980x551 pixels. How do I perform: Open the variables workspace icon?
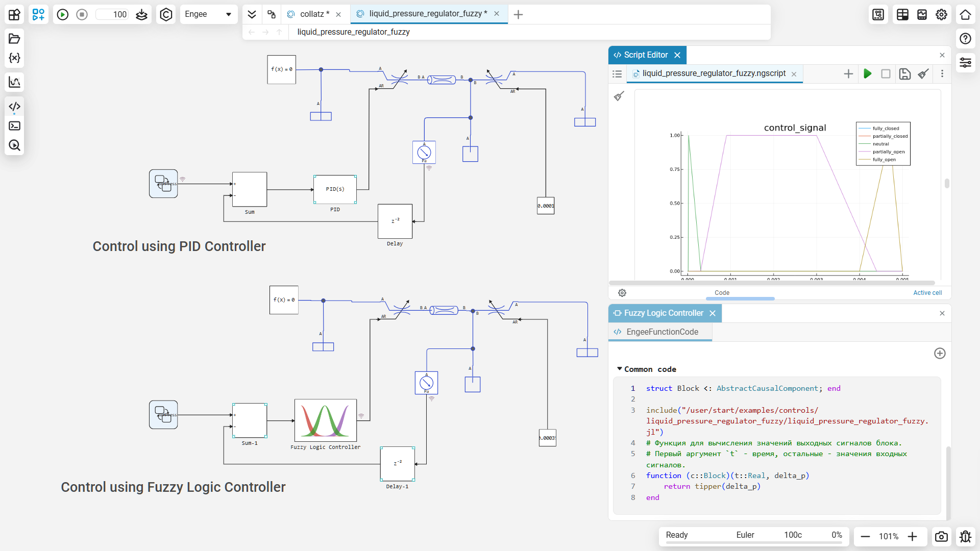(14, 58)
